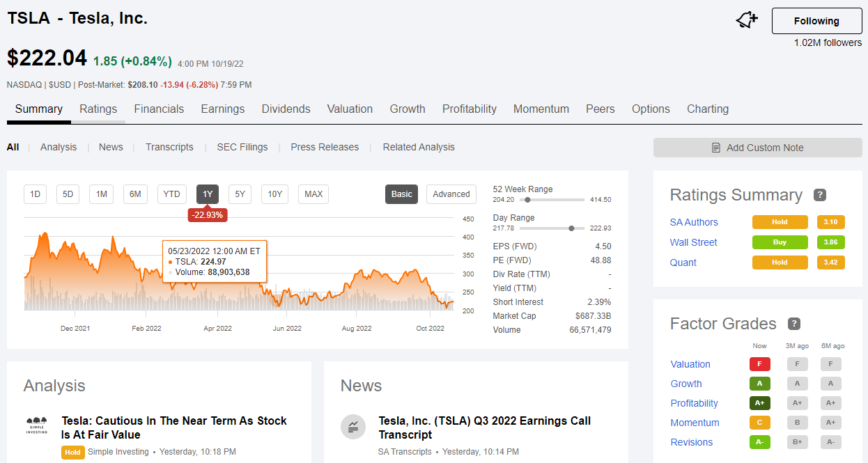Open the Summary tab
868x463 pixels.
[39, 109]
